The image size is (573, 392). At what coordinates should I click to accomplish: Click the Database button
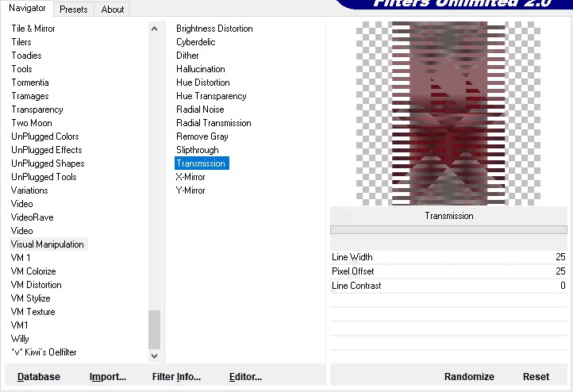pyautogui.click(x=39, y=377)
